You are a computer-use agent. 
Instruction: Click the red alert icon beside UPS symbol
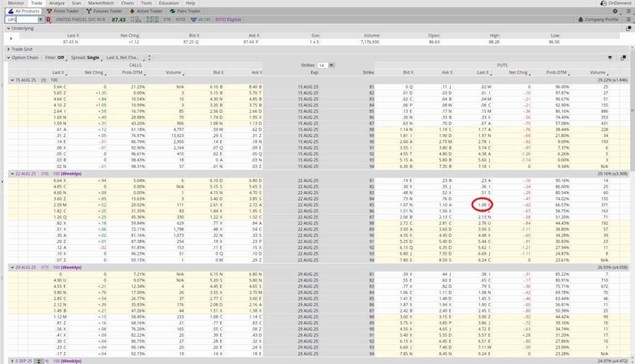point(48,19)
